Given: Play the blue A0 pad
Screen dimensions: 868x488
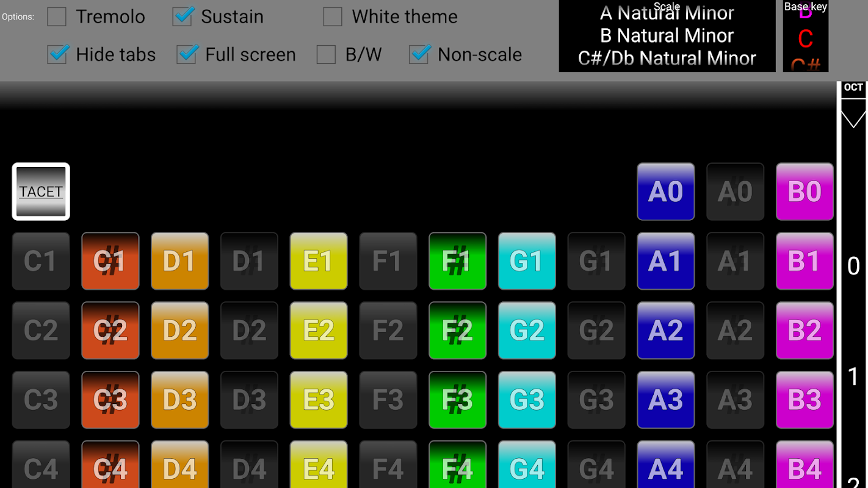Looking at the screenshot, I should (665, 192).
